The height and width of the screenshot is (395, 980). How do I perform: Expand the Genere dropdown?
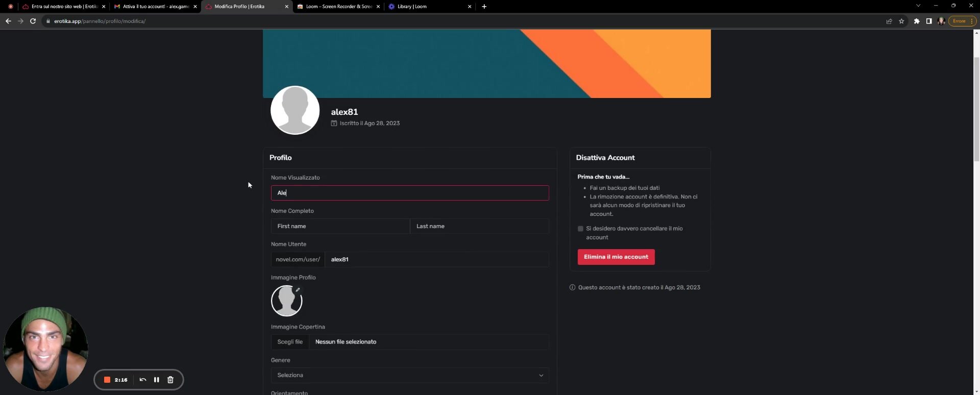coord(409,375)
